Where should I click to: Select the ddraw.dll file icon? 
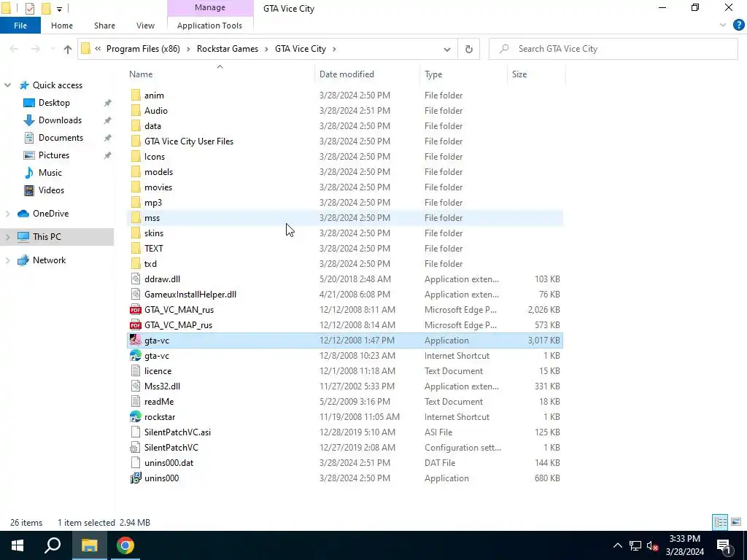[135, 279]
